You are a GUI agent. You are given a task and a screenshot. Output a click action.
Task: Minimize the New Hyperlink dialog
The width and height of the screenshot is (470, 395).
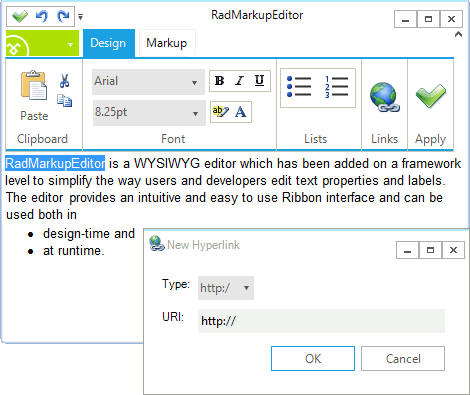click(x=407, y=250)
